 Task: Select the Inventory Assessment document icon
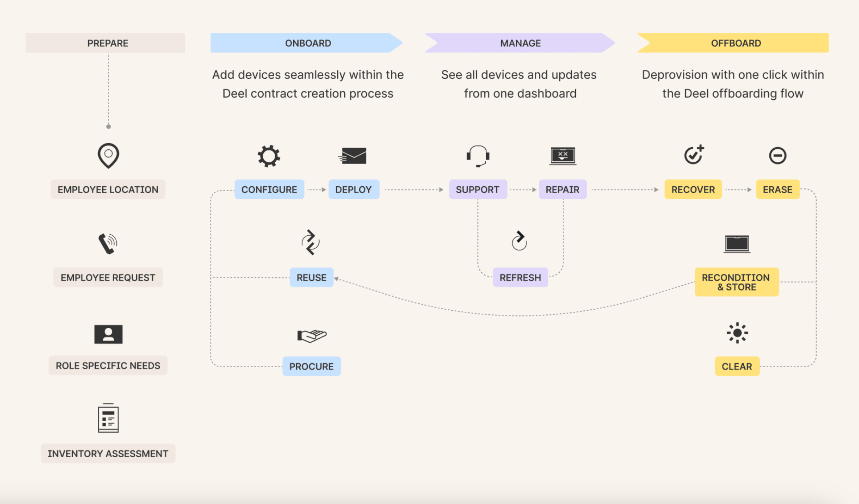click(109, 421)
